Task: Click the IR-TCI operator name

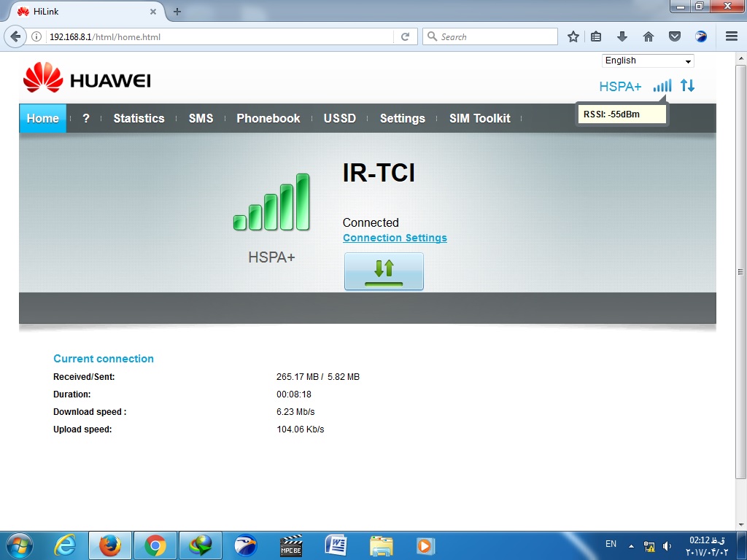Action: (x=379, y=172)
